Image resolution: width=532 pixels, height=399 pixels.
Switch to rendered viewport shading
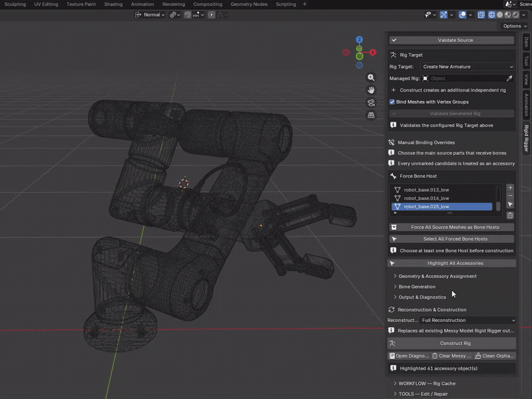516,15
